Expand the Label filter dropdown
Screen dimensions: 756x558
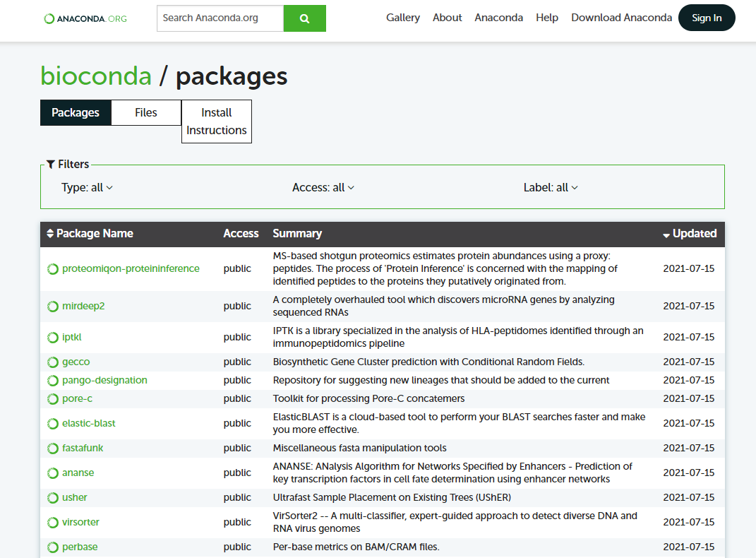pos(551,188)
